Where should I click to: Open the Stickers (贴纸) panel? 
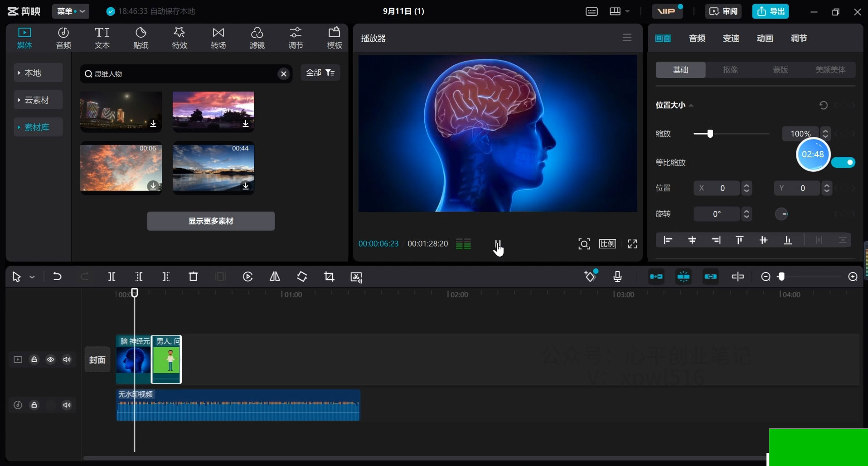[141, 38]
